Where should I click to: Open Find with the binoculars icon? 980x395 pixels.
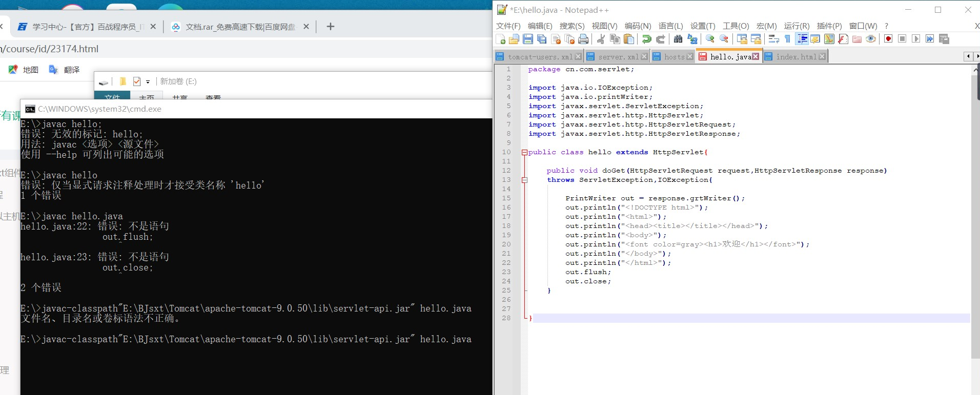pyautogui.click(x=678, y=39)
